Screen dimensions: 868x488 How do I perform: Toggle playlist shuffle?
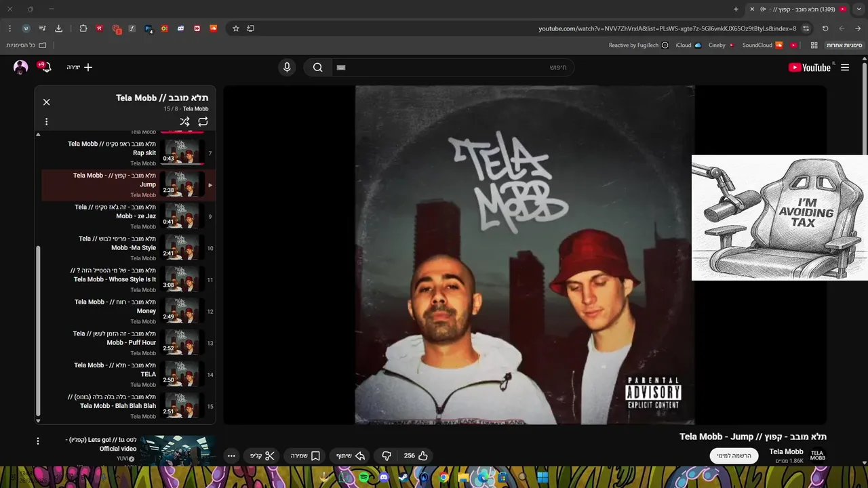[x=184, y=121]
